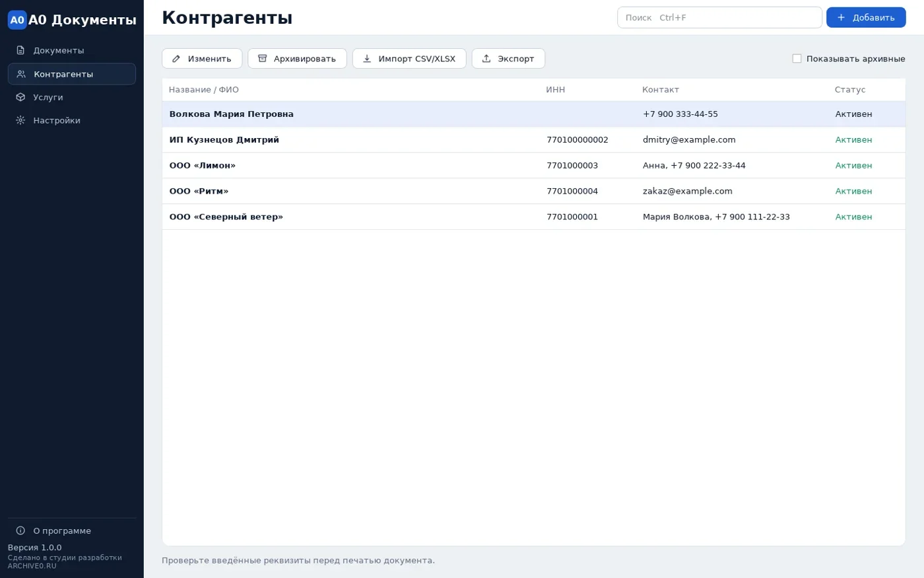The image size is (924, 578).
Task: Select the row ООО «Ритм»
Action: (x=534, y=192)
